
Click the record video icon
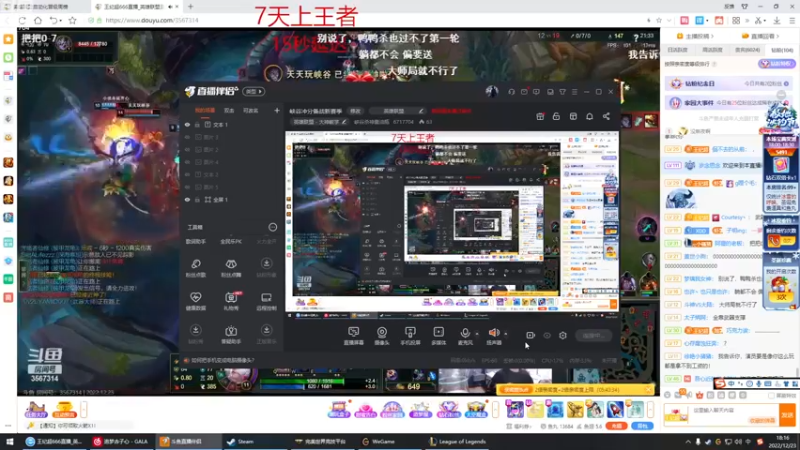531,336
